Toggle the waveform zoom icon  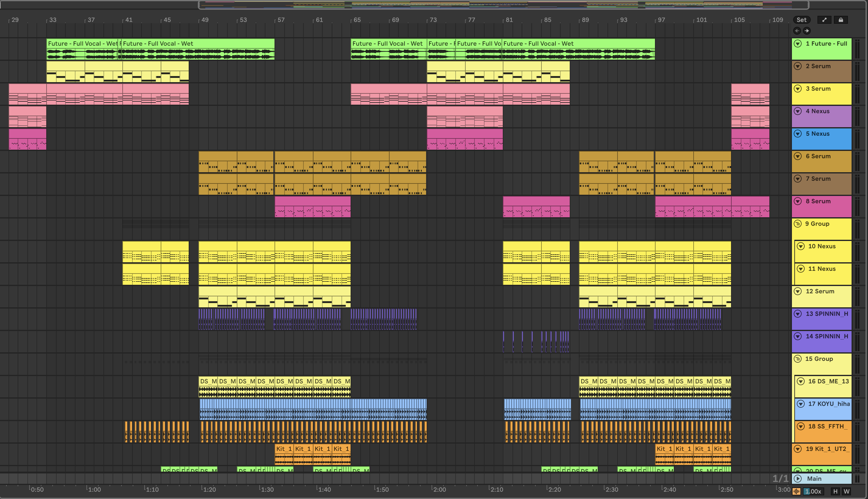point(796,491)
